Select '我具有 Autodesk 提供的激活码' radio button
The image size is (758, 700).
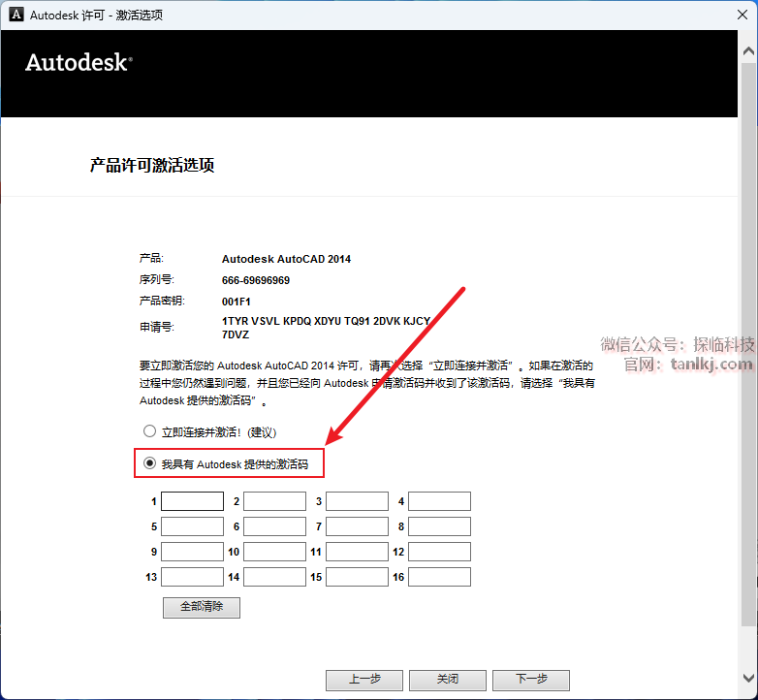(x=150, y=463)
